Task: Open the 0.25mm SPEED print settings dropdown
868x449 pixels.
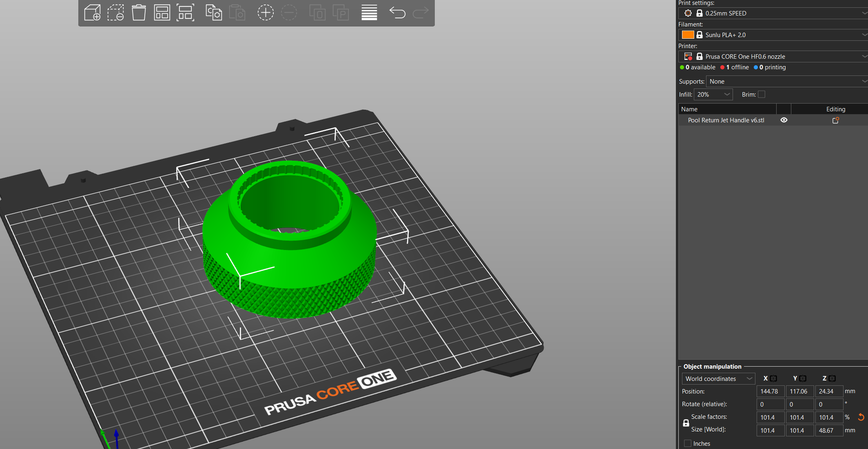Action: click(x=773, y=13)
